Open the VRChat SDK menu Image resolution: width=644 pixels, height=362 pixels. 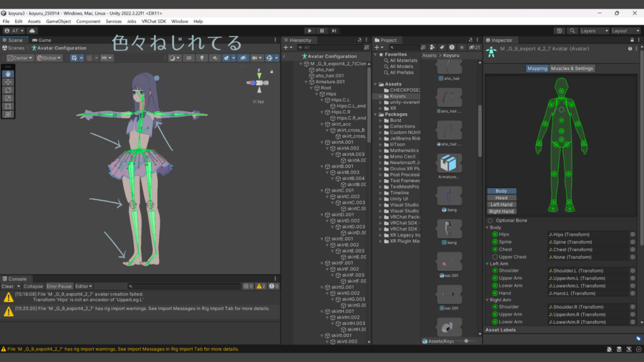tap(153, 21)
